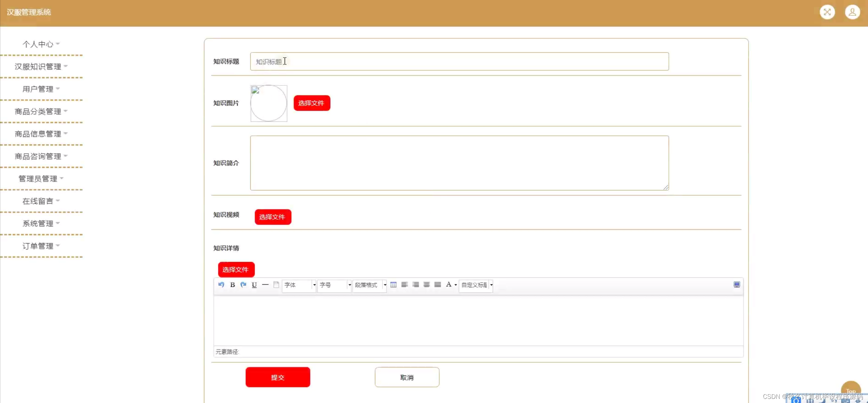Open font color picker arrow next to A

(456, 285)
